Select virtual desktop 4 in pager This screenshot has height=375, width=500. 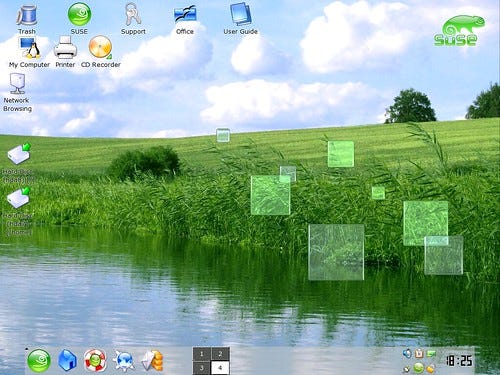point(220,368)
